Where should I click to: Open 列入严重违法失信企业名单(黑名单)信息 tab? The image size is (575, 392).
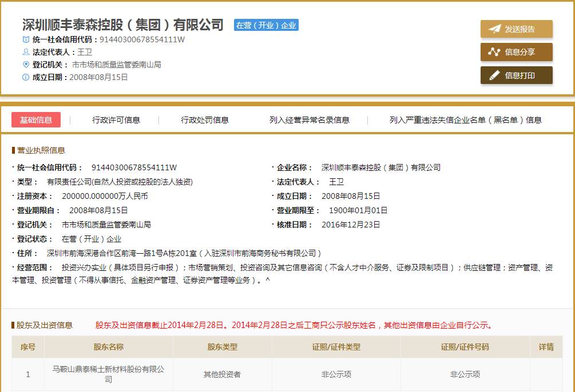point(465,120)
